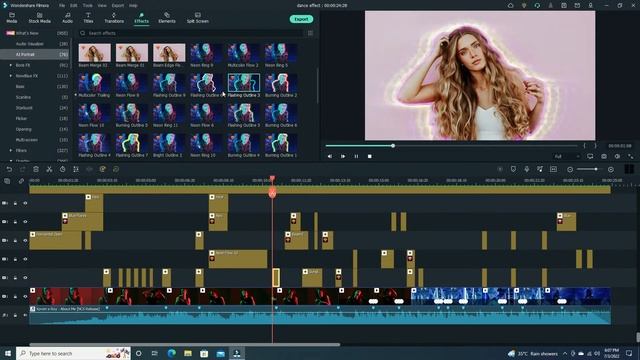Open Task View from the taskbar
This screenshot has width=640, height=360.
pyautogui.click(x=155, y=353)
